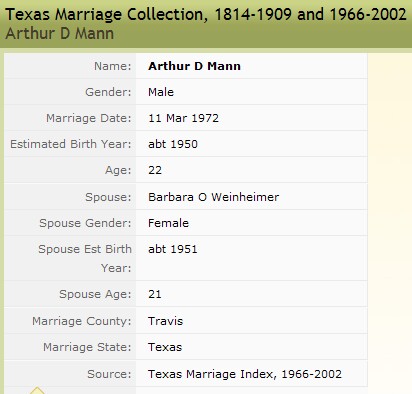Click the Marriage County field label

82,321
